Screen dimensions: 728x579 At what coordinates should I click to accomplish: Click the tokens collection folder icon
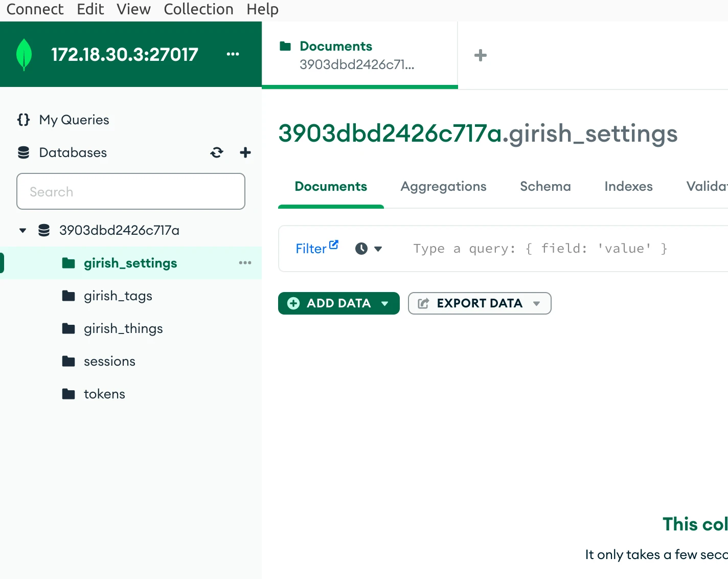tap(69, 394)
